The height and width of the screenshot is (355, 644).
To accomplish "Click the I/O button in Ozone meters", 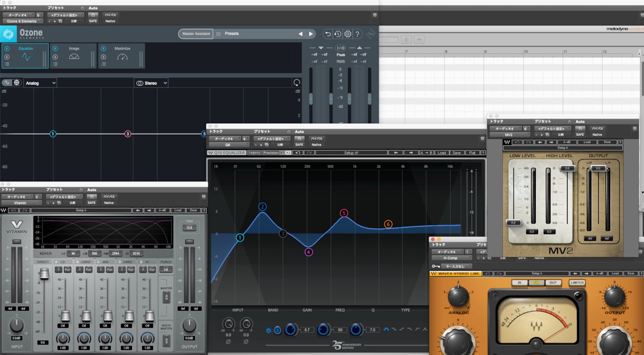I will (341, 48).
